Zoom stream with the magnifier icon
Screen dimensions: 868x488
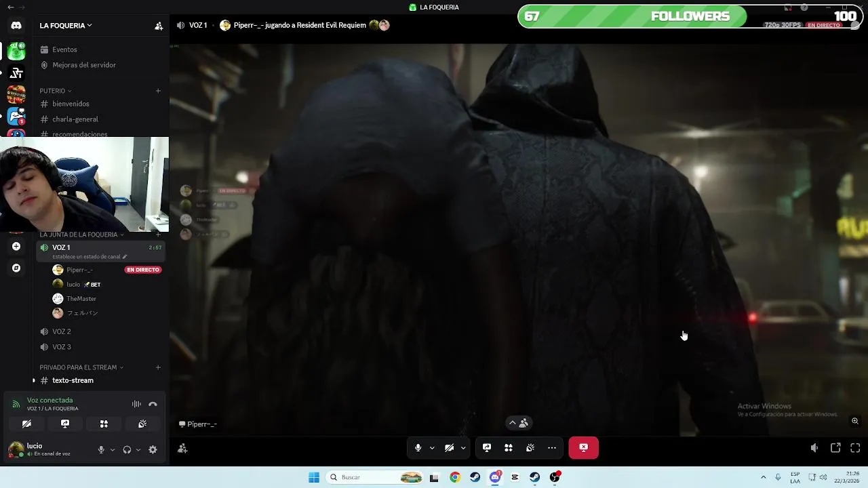point(855,421)
